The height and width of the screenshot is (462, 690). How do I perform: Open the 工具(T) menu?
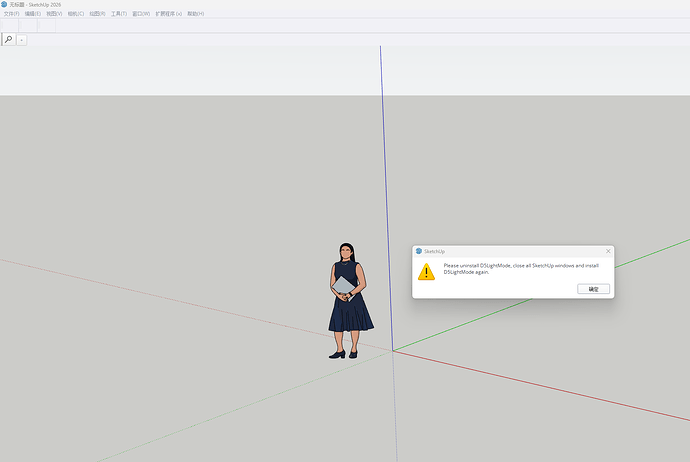tap(119, 14)
